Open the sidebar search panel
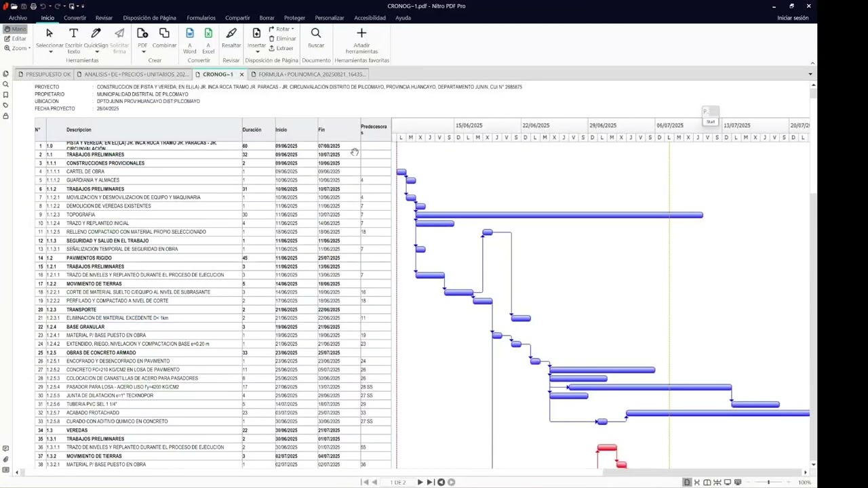The width and height of the screenshot is (868, 488). (5, 85)
